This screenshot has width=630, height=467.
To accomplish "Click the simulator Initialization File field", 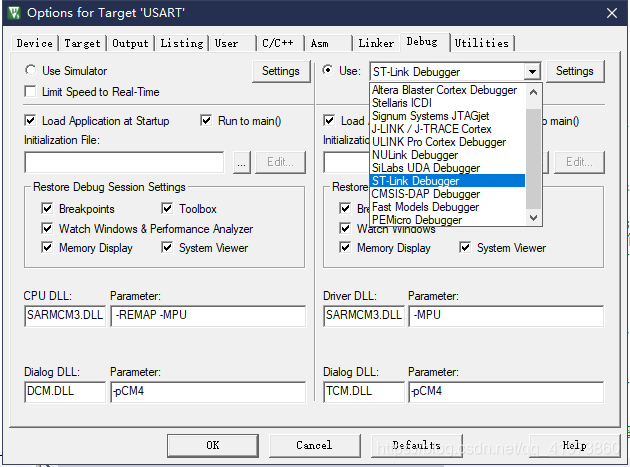I will [124, 162].
